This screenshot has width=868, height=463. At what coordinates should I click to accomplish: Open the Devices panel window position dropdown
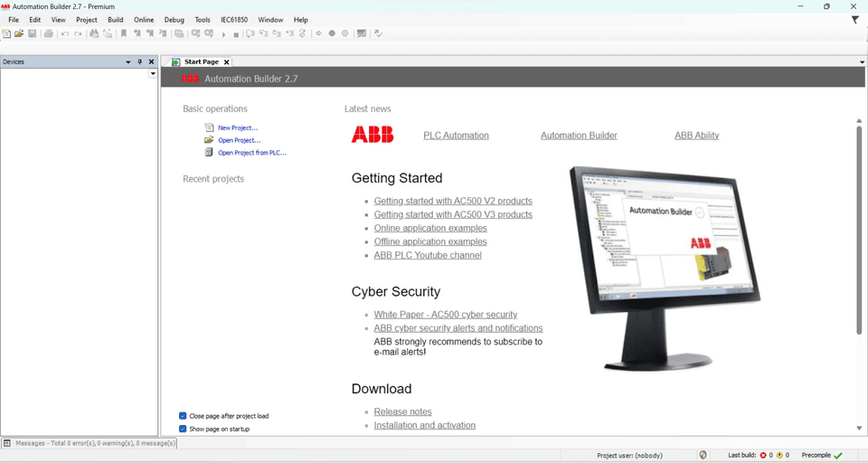128,61
